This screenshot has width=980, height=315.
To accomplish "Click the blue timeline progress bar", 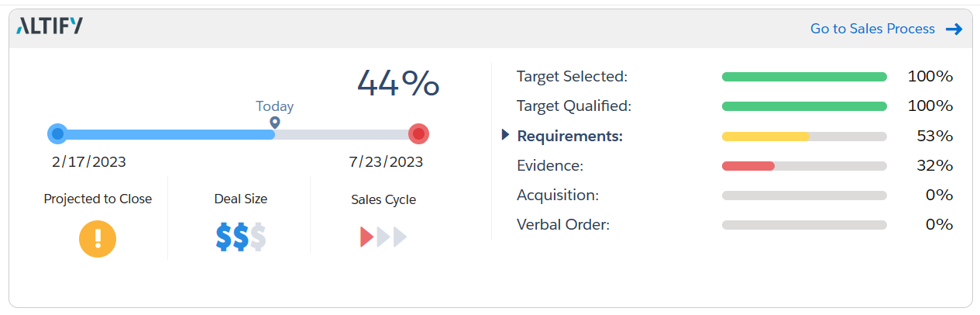I will (x=167, y=134).
